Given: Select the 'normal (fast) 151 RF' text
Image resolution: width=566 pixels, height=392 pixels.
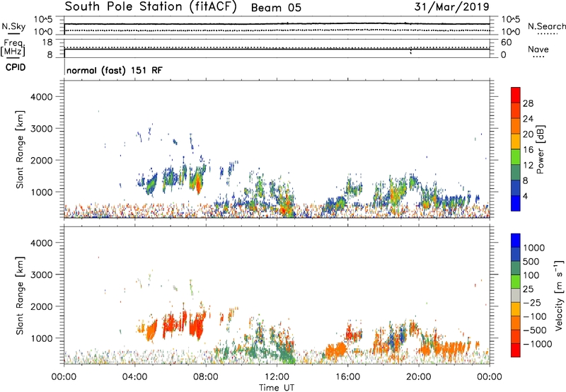Looking at the screenshot, I should tap(115, 70).
